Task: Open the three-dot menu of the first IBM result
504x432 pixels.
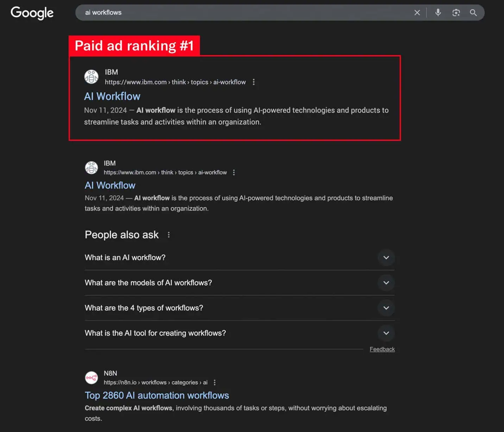Action: [x=254, y=82]
